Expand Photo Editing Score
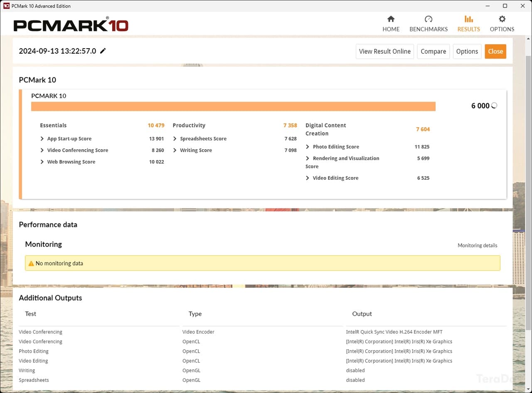 click(308, 147)
